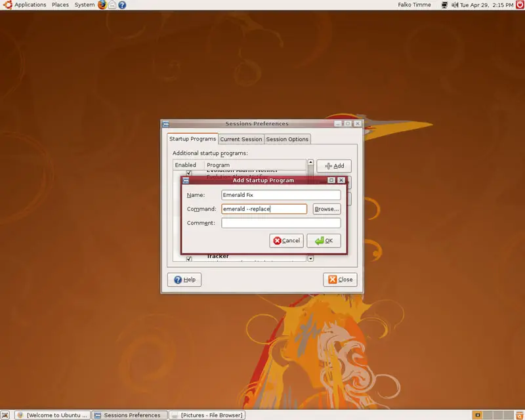Click the Help button in Sessions Preferences
Screen dimensions: 525x420
184,280
